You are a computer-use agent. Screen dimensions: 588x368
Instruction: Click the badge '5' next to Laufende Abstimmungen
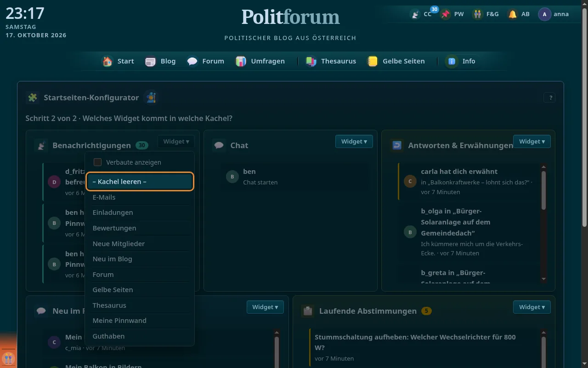(426, 311)
